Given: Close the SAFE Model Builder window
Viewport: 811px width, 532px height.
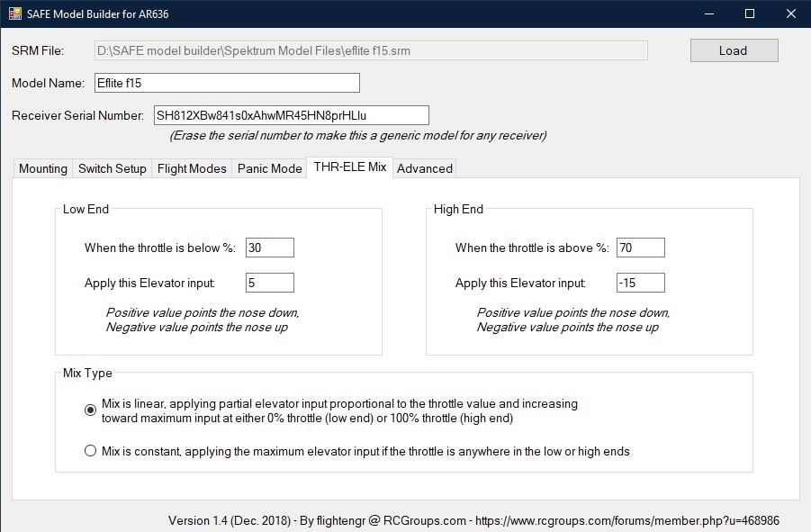Looking at the screenshot, I should pyautogui.click(x=791, y=14).
